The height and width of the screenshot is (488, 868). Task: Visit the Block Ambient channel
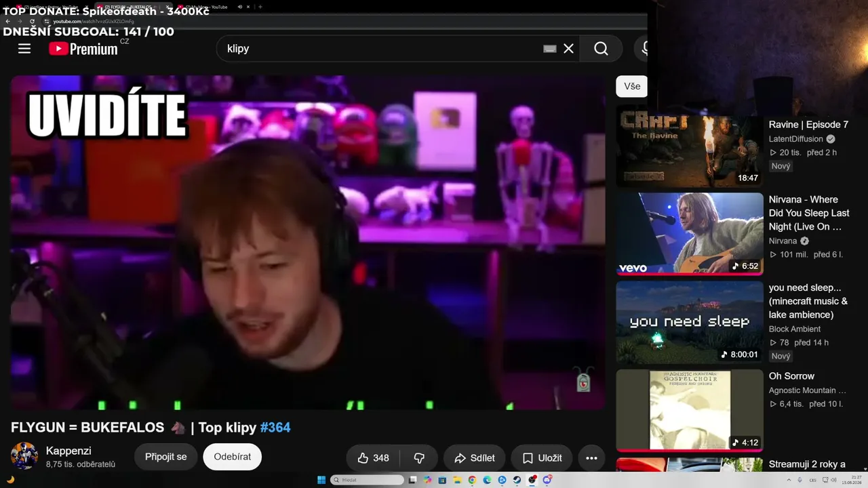[x=795, y=329]
